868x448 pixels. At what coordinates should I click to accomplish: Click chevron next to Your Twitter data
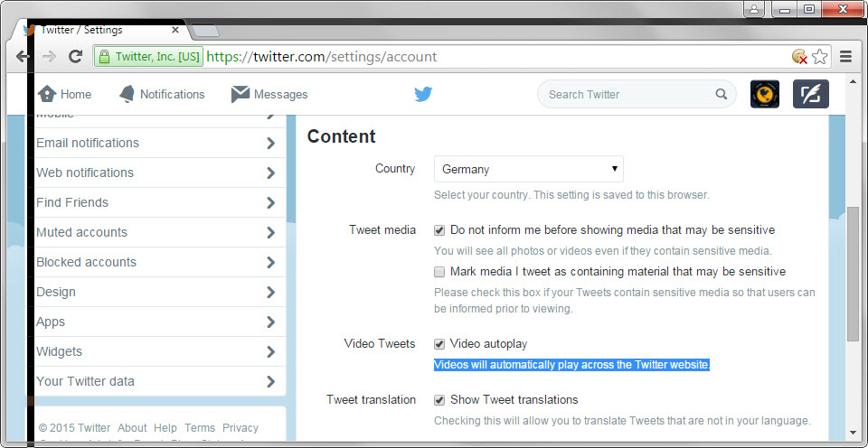pyautogui.click(x=270, y=382)
